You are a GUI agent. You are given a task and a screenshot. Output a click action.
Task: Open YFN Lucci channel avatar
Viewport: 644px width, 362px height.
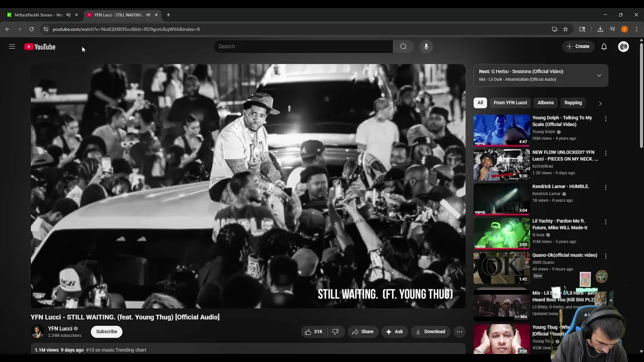[37, 331]
